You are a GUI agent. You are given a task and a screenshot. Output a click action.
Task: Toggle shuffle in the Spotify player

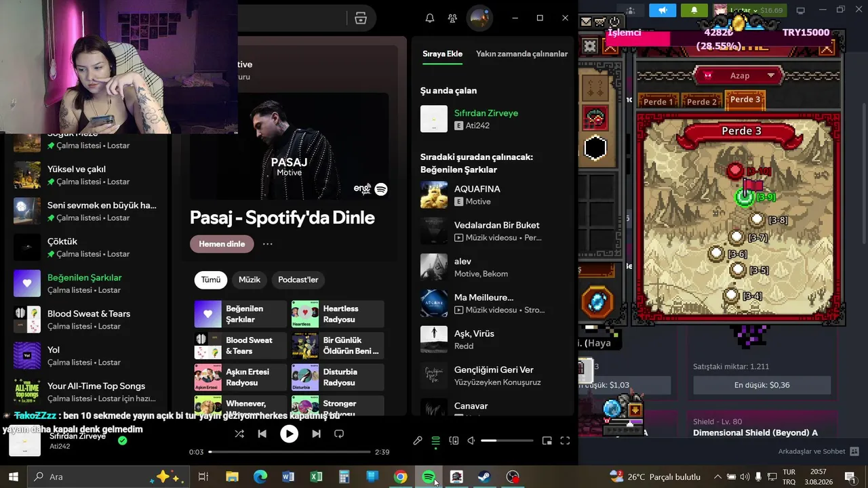tap(239, 434)
